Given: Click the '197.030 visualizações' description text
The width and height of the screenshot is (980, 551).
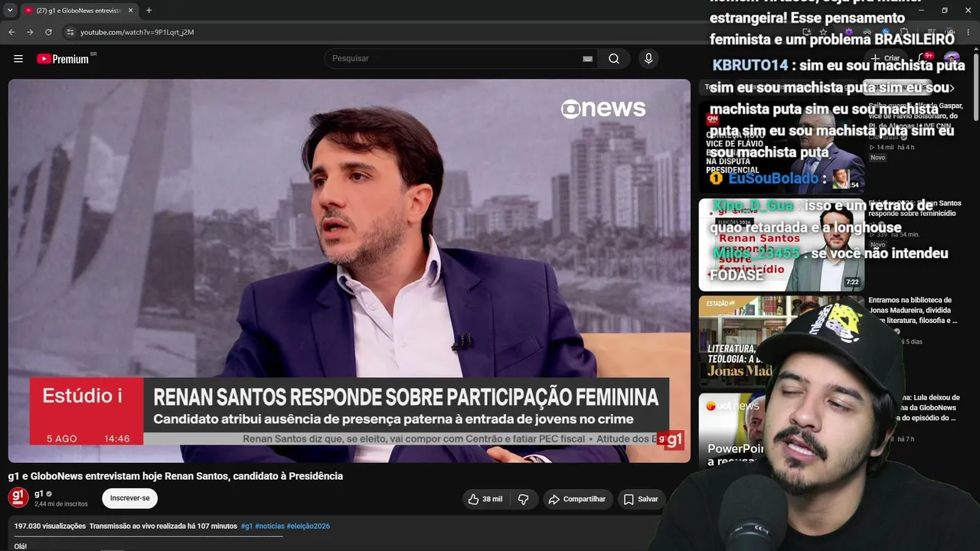Looking at the screenshot, I should click(50, 526).
